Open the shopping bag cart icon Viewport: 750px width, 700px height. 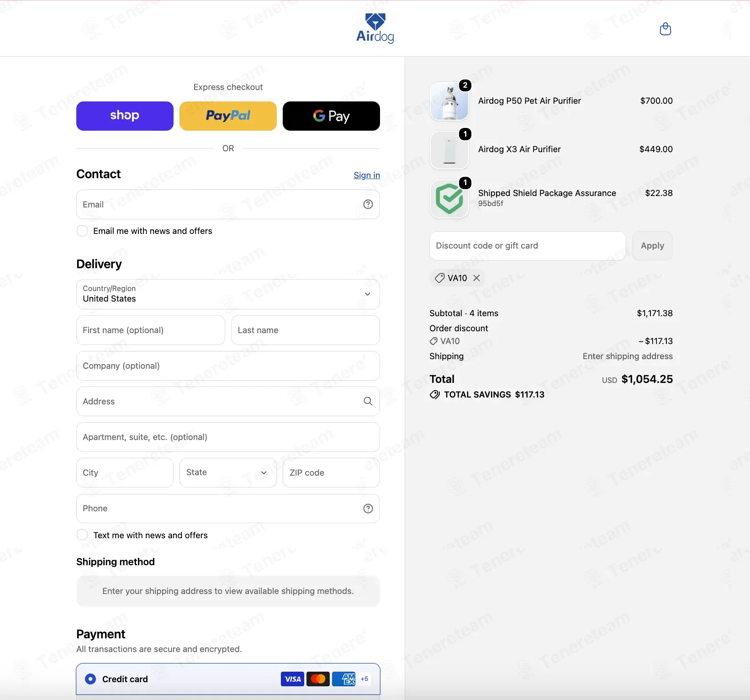click(665, 29)
